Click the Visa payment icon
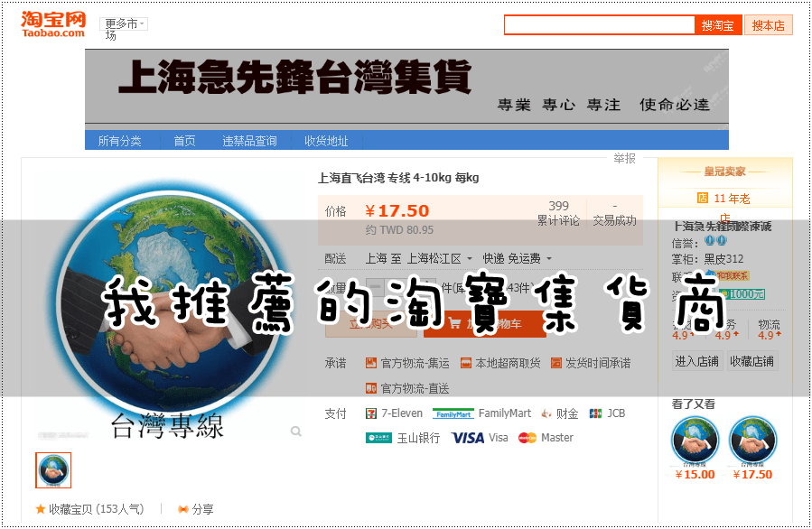Image resolution: width=812 pixels, height=529 pixels. point(468,437)
